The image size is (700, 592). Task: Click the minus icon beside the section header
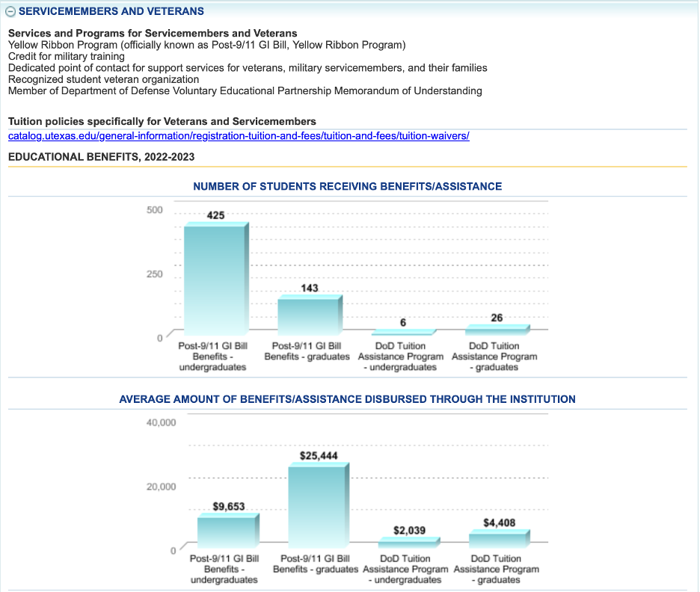[x=12, y=11]
